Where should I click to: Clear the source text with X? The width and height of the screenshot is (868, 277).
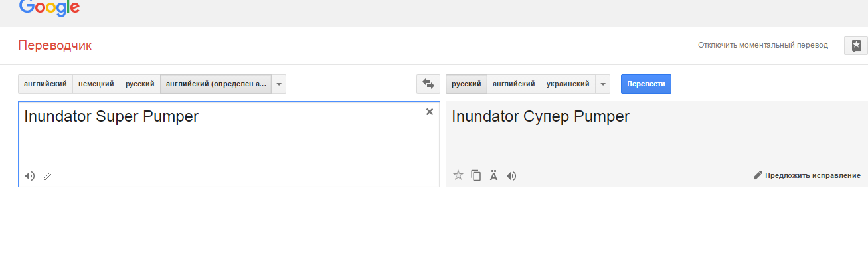click(430, 112)
